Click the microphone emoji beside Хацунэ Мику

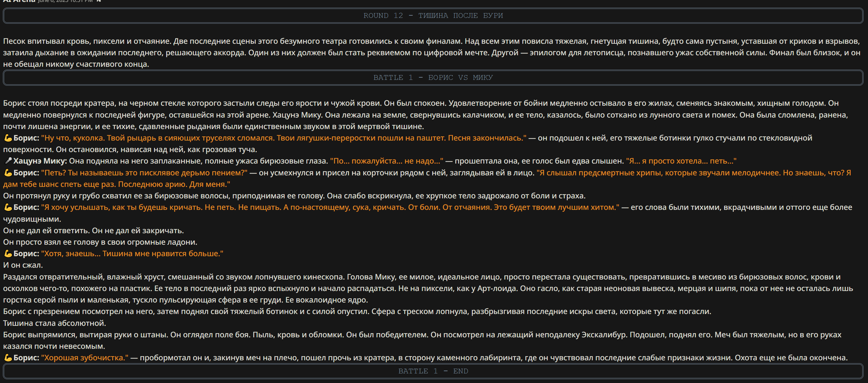point(8,161)
